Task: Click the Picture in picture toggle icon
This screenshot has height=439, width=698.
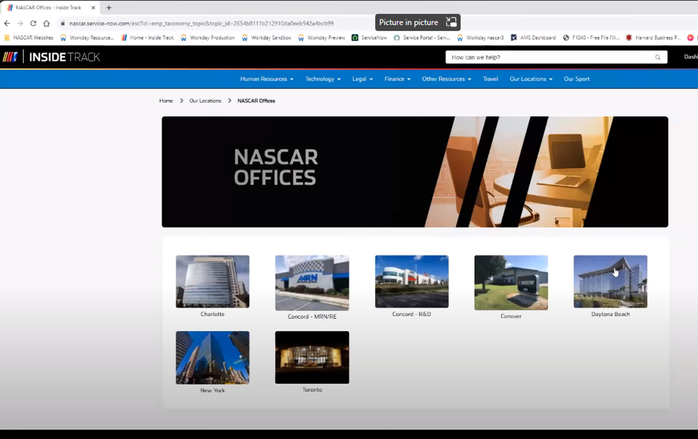Action: (451, 22)
